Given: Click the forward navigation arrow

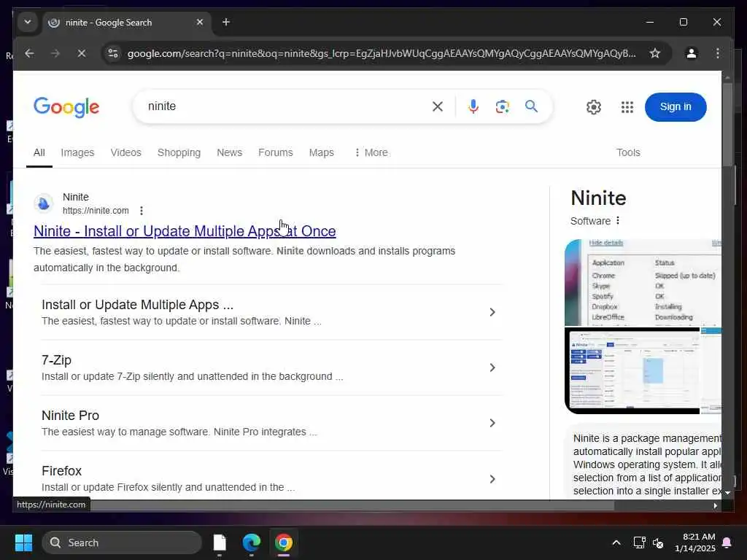Looking at the screenshot, I should tap(55, 53).
